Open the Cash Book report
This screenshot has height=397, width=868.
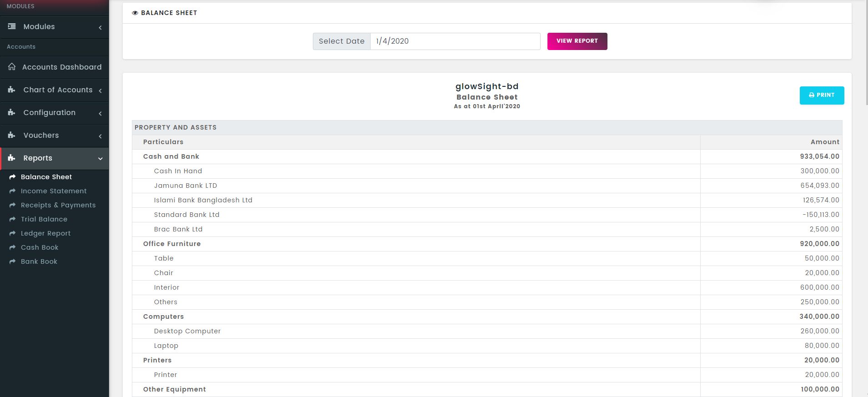click(40, 247)
